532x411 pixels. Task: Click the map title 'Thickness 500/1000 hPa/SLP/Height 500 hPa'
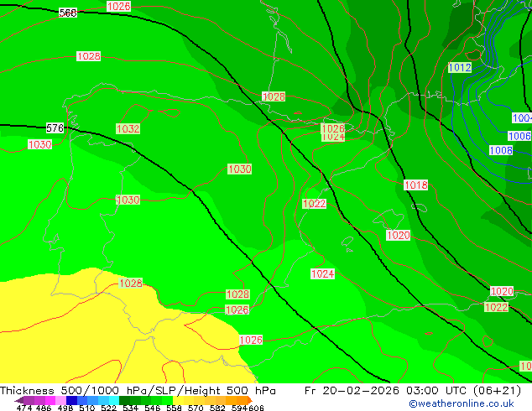tap(138, 391)
